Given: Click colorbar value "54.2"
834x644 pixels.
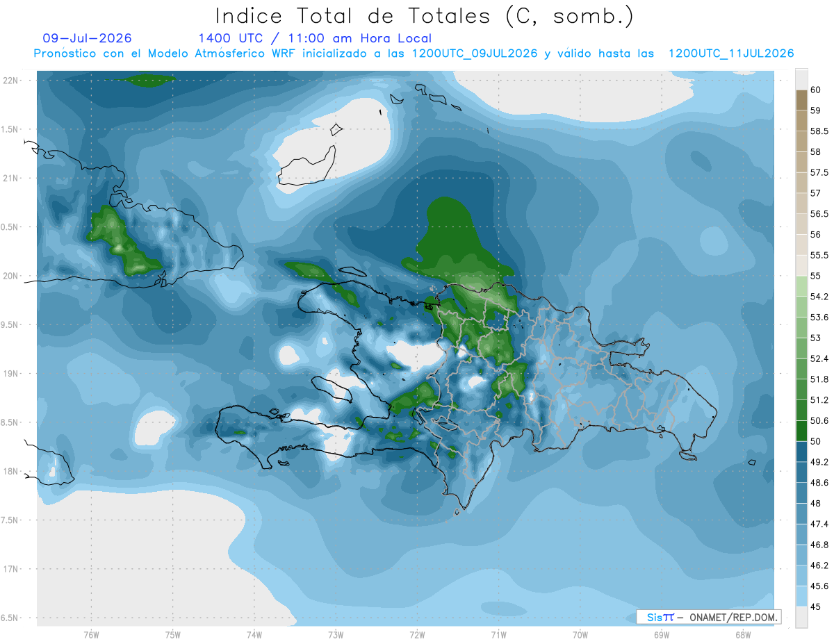Looking at the screenshot, I should pyautogui.click(x=819, y=297).
